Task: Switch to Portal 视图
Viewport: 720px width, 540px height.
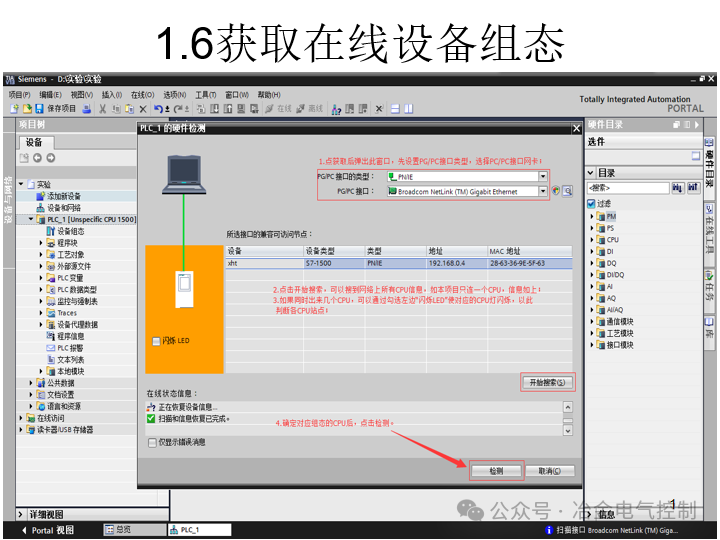Action: [x=48, y=530]
